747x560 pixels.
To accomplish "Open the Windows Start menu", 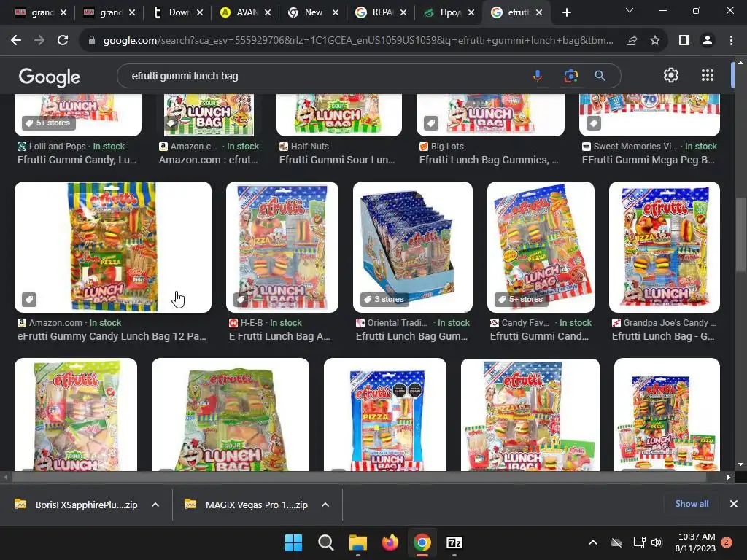I will 293,542.
